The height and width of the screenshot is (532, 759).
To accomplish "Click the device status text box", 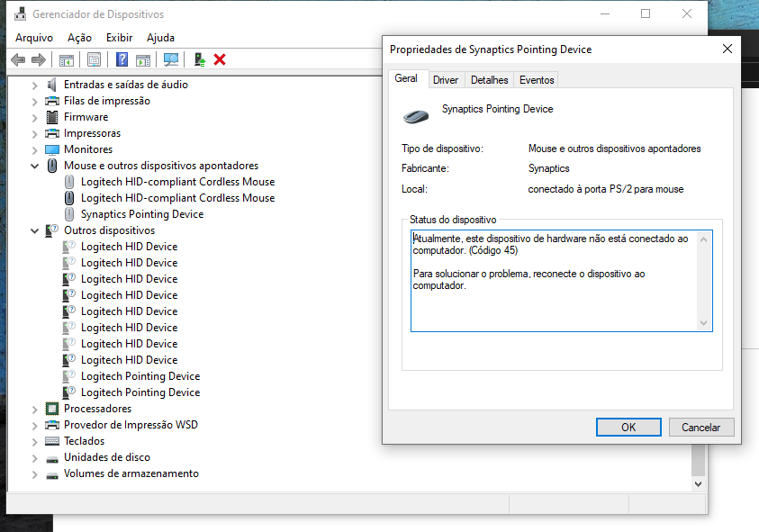I will tap(554, 280).
